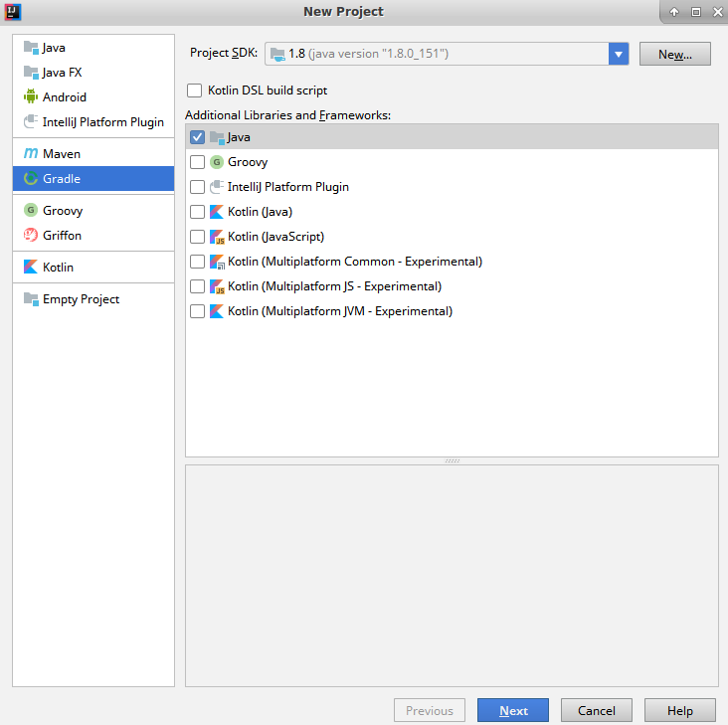Click the 'Kotlin DSL build script' label

click(268, 91)
